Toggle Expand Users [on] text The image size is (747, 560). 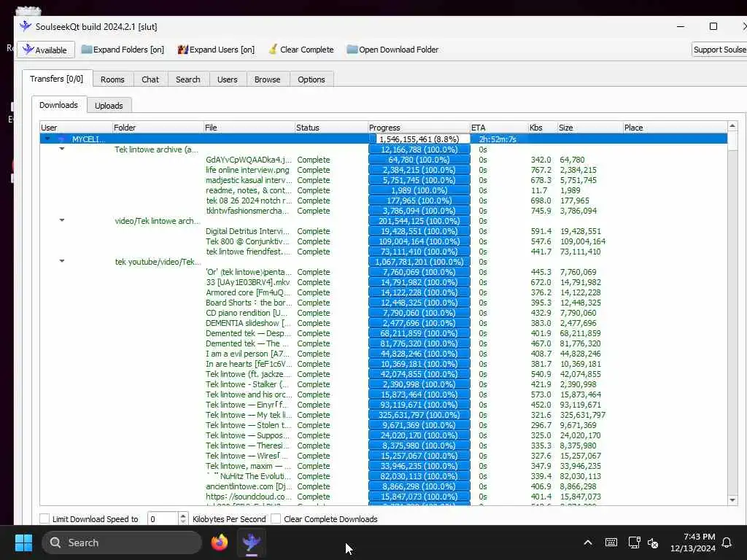pos(222,50)
